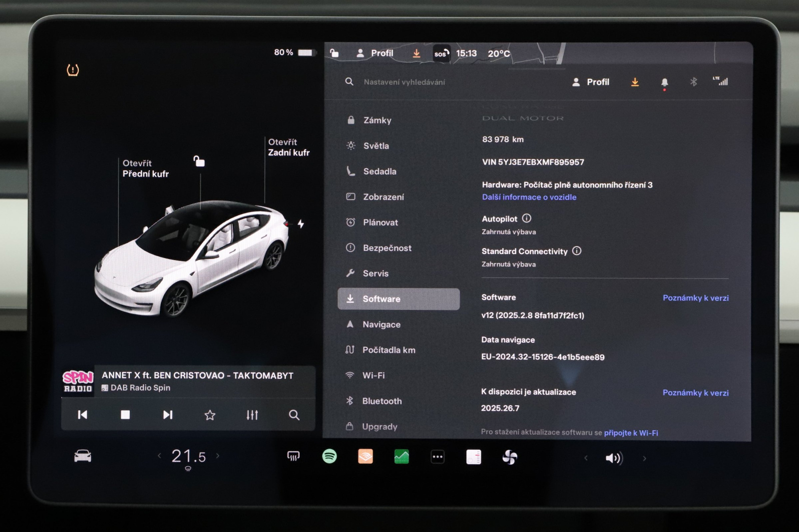The height and width of the screenshot is (532, 799).
Task: Tap the search settings field
Action: pyautogui.click(x=404, y=82)
